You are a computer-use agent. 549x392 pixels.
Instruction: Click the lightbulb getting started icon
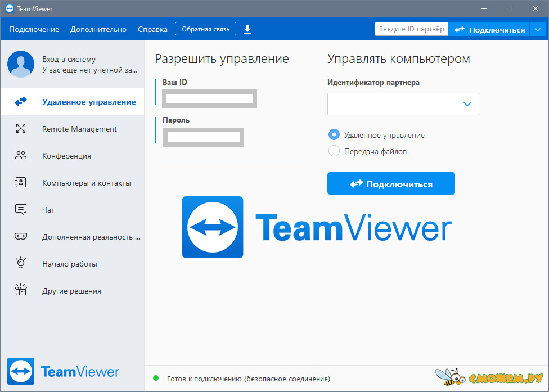tap(21, 263)
